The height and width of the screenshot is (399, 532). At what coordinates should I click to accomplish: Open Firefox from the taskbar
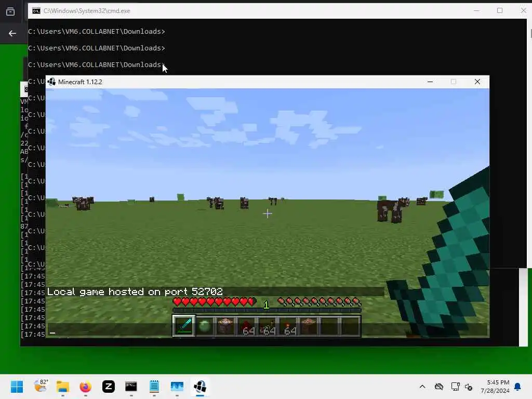pos(86,387)
